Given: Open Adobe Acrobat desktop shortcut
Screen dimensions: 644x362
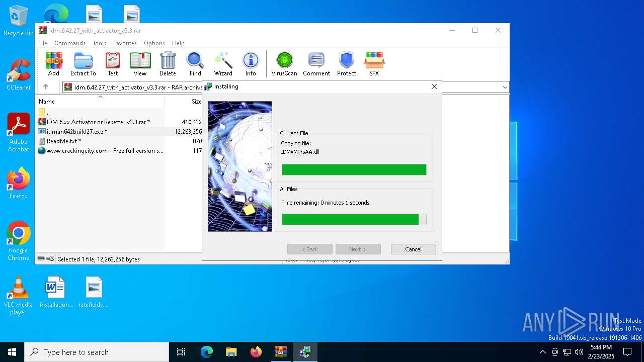Looking at the screenshot, I should point(18,133).
